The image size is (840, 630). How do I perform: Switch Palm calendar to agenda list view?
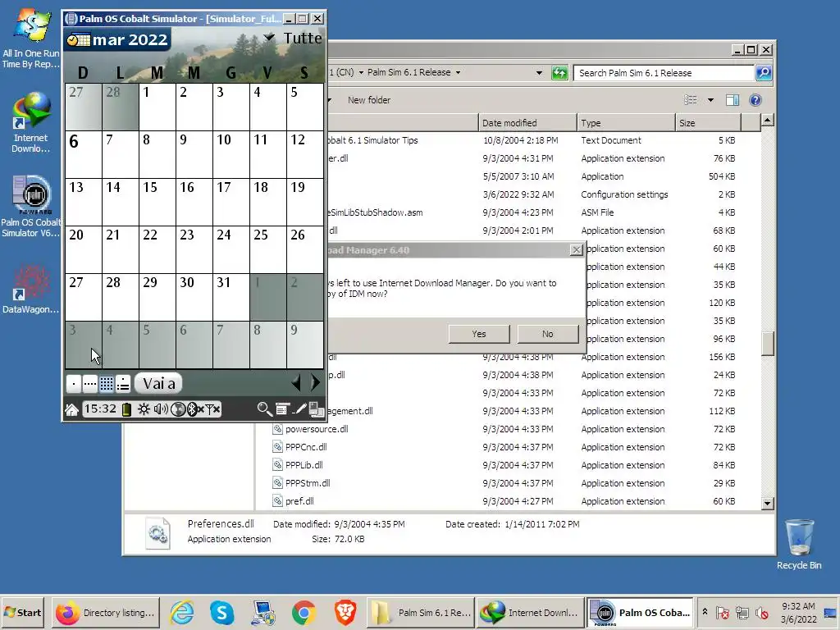point(123,384)
